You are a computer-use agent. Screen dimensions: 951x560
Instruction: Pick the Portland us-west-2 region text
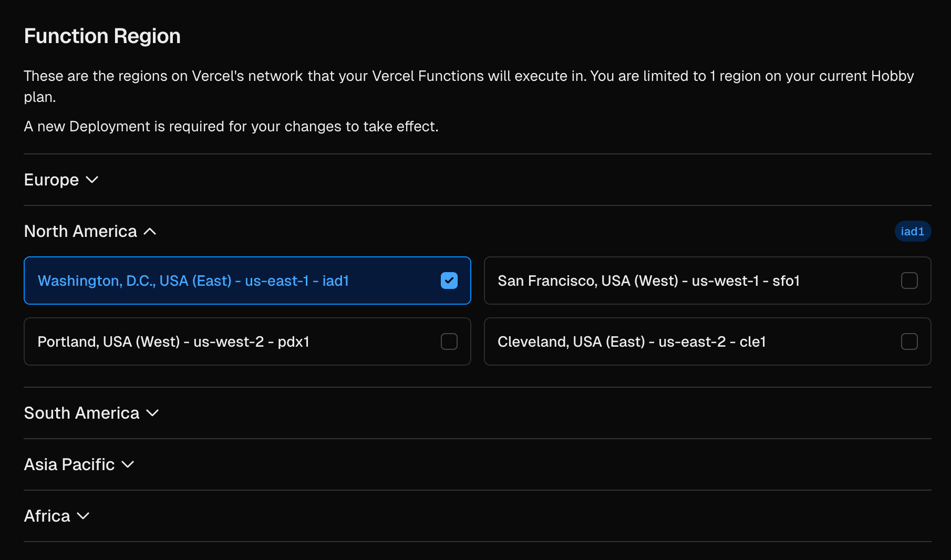click(x=173, y=342)
